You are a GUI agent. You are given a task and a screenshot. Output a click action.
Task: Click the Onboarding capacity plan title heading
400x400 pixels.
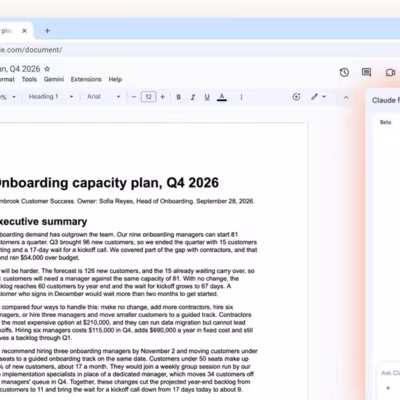pyautogui.click(x=109, y=183)
